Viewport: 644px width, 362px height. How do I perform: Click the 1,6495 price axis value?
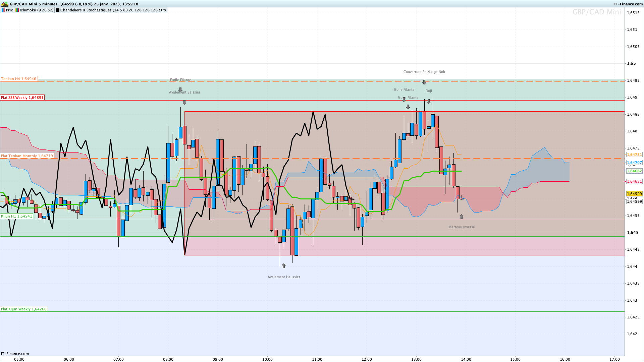point(633,80)
